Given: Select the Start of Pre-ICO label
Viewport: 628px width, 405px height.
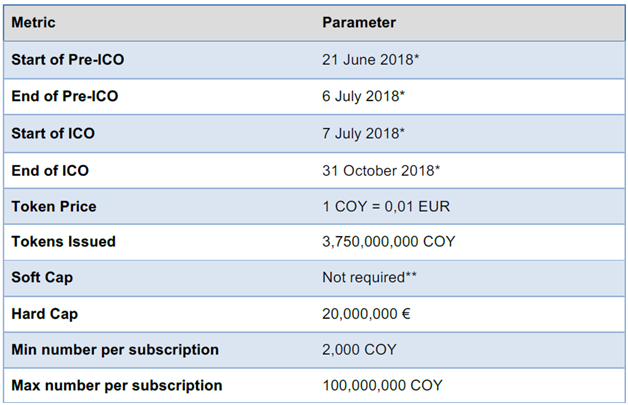Looking at the screenshot, I should pos(68,60).
